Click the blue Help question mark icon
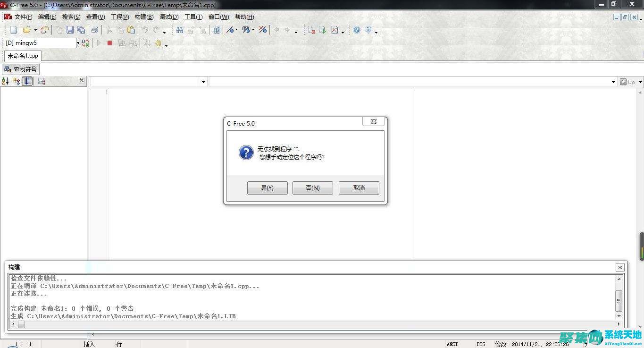Screen dimensions: 644x348 point(357,30)
